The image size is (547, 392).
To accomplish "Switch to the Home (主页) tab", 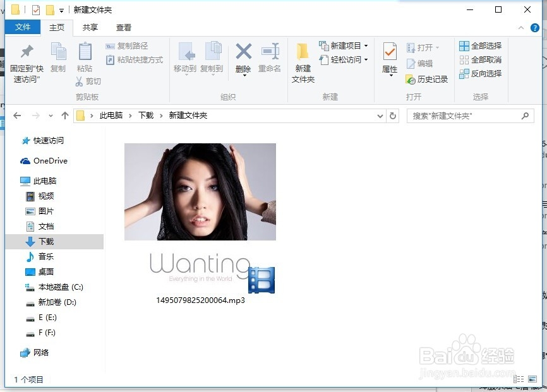I will tap(57, 28).
